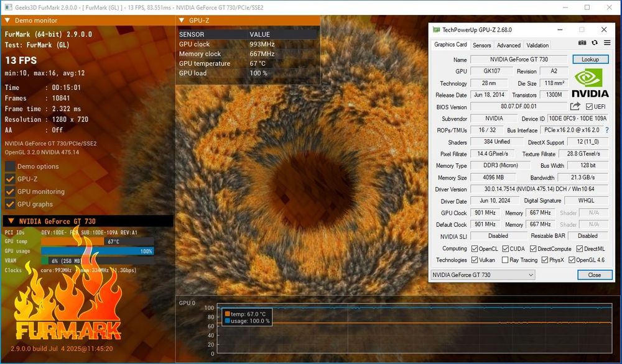This screenshot has width=622, height=364.
Task: Collapse the Demo monitor panel
Action: click(7, 20)
